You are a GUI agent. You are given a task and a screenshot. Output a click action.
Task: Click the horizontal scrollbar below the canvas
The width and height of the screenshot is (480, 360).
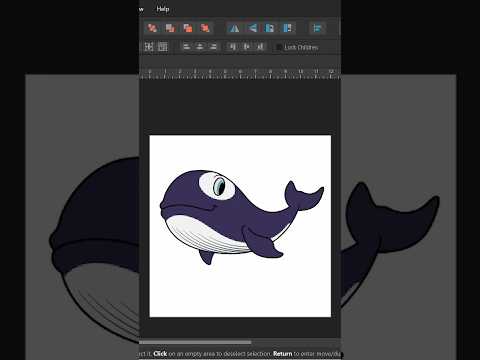tap(195, 342)
